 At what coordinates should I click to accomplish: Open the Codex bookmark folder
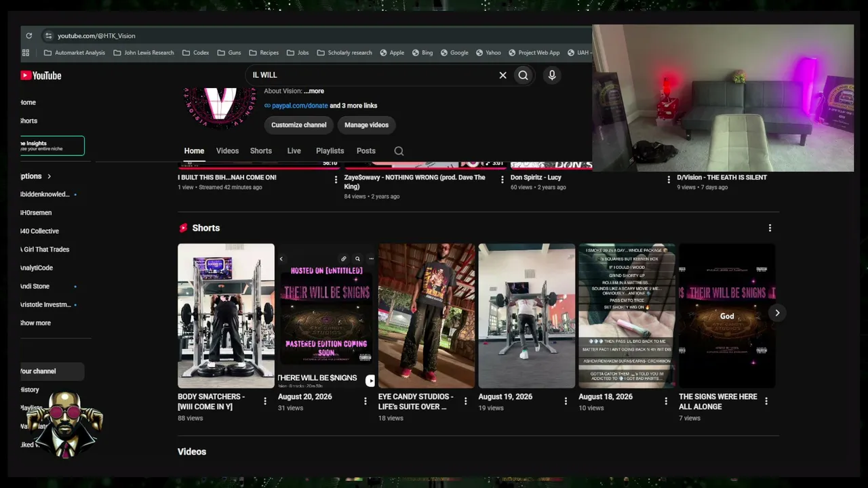pos(195,53)
